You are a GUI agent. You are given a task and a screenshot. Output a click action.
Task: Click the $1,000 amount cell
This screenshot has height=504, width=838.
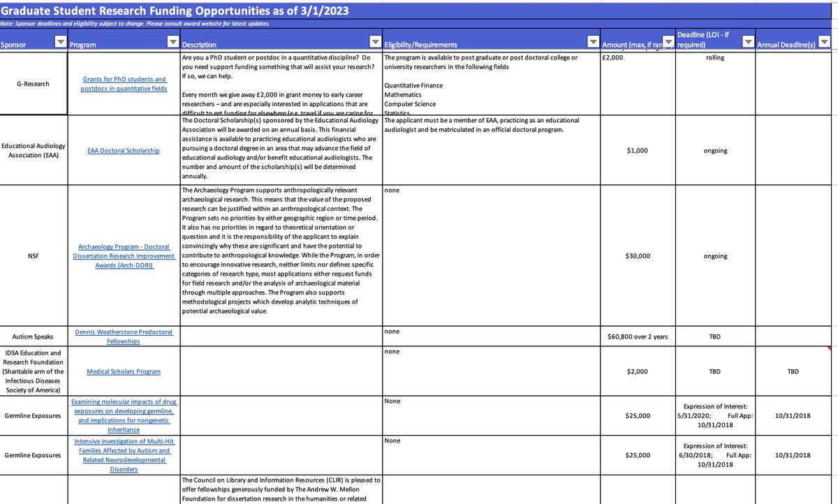click(x=638, y=150)
